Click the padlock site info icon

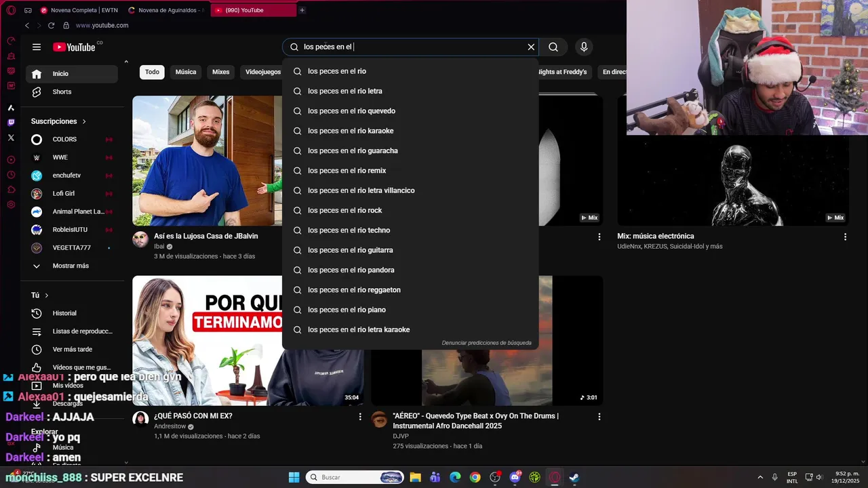click(x=66, y=25)
